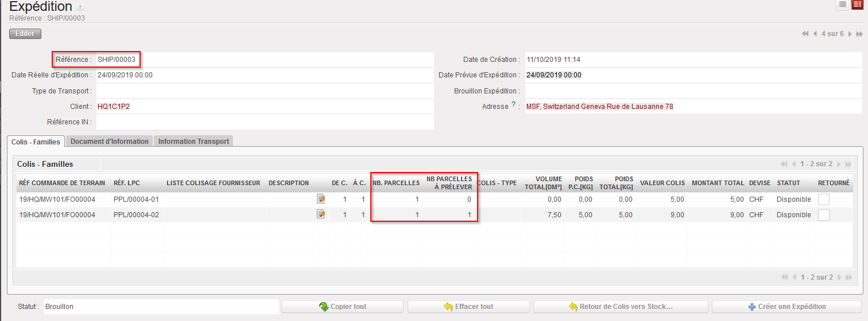Switch to list view icon
The width and height of the screenshot is (868, 321).
point(842,5)
